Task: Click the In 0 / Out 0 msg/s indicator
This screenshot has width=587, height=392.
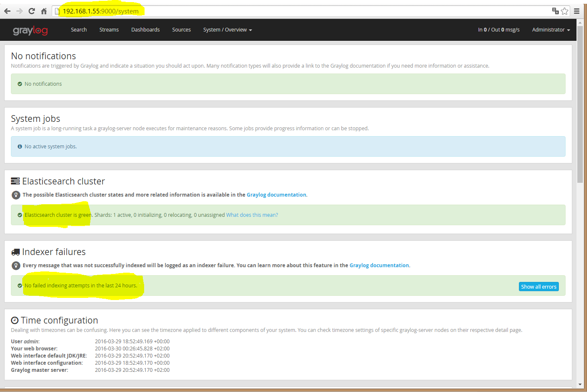Action: pyautogui.click(x=499, y=30)
